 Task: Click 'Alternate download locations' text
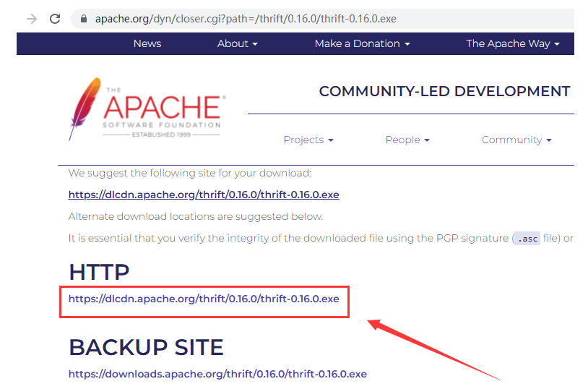pyautogui.click(x=195, y=216)
